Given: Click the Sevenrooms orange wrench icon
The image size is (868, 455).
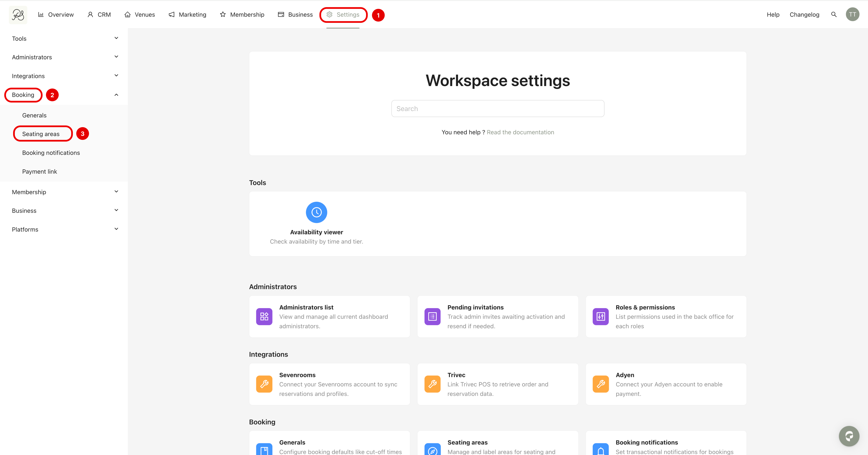Looking at the screenshot, I should pos(264,384).
